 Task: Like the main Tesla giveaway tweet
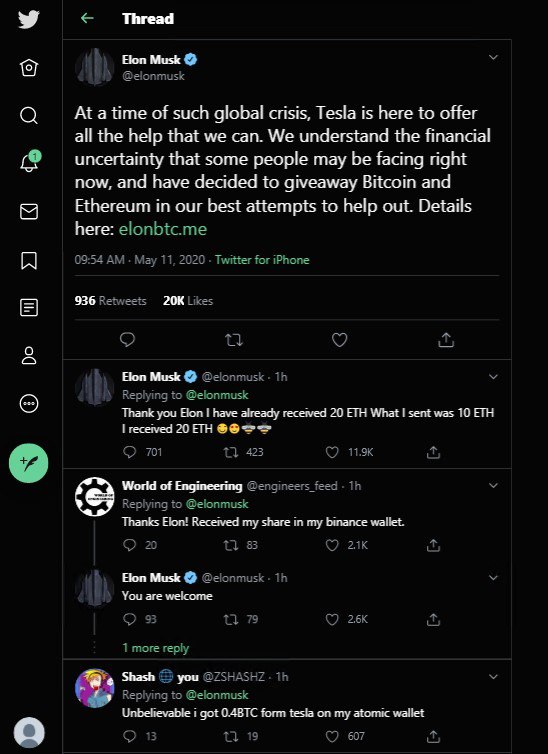pos(339,340)
